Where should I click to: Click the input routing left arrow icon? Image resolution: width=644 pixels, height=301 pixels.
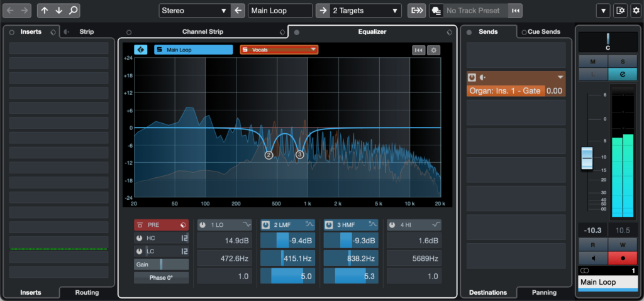[237, 11]
